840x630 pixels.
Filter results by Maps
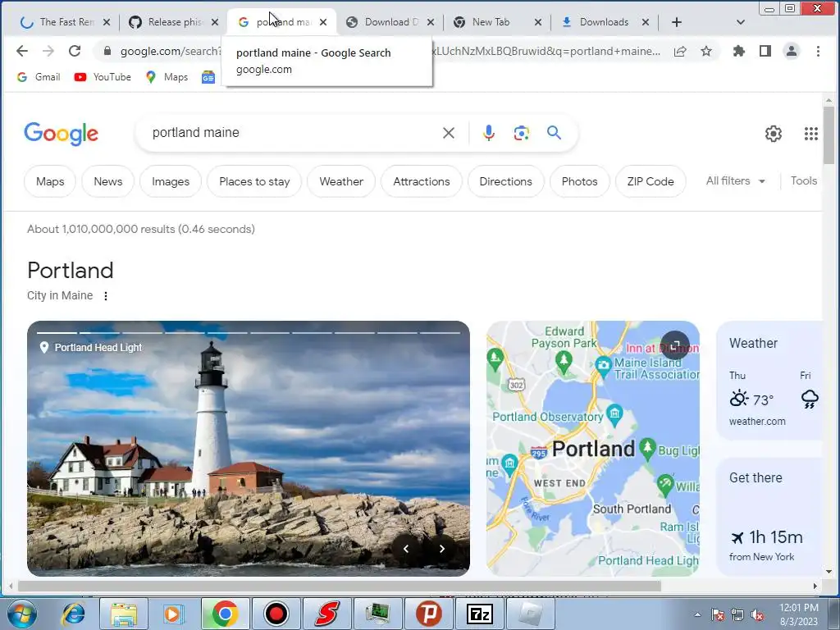pyautogui.click(x=50, y=181)
